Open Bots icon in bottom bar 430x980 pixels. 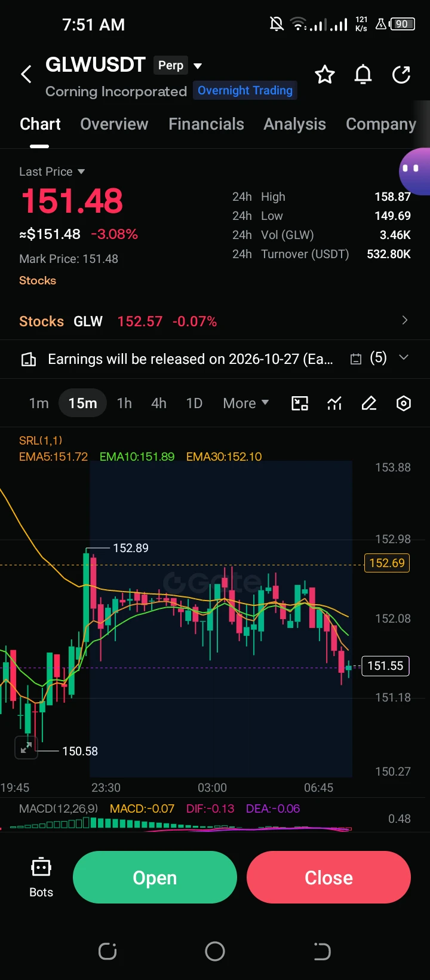41,878
